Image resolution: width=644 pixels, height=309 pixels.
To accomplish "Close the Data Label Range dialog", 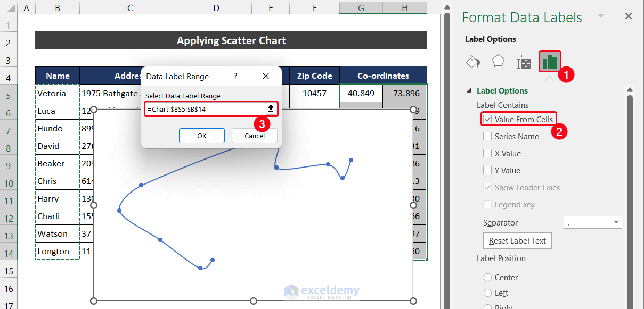I will point(266,76).
